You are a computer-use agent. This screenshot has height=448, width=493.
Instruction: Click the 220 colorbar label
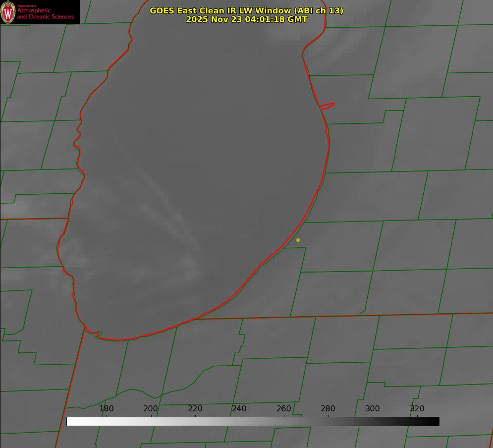click(195, 408)
